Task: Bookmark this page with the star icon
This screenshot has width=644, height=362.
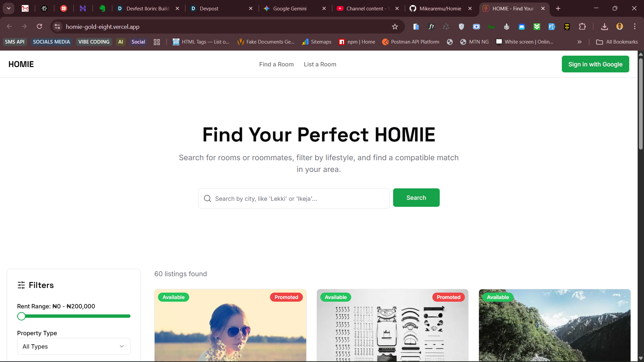Action: click(x=395, y=26)
